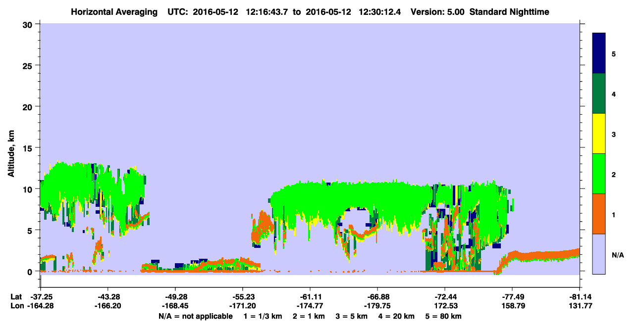Click the orange surface layer near latitude -81.14
This screenshot has width=644, height=330.
point(540,256)
